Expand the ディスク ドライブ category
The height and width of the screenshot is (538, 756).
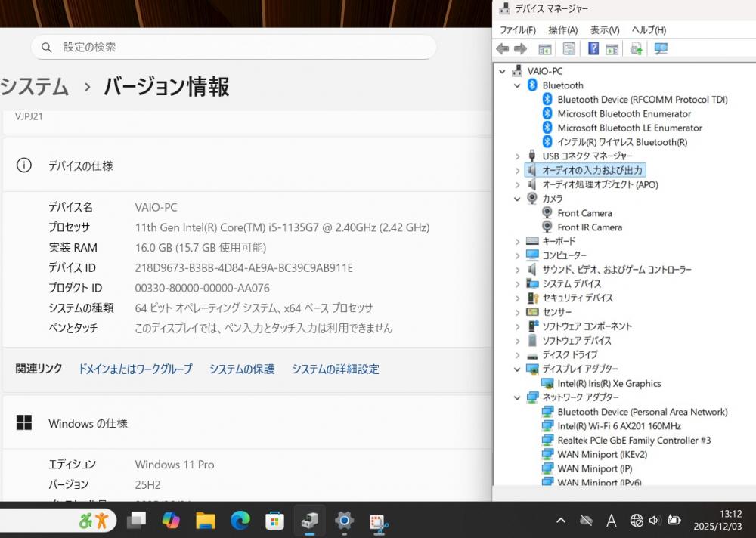517,354
